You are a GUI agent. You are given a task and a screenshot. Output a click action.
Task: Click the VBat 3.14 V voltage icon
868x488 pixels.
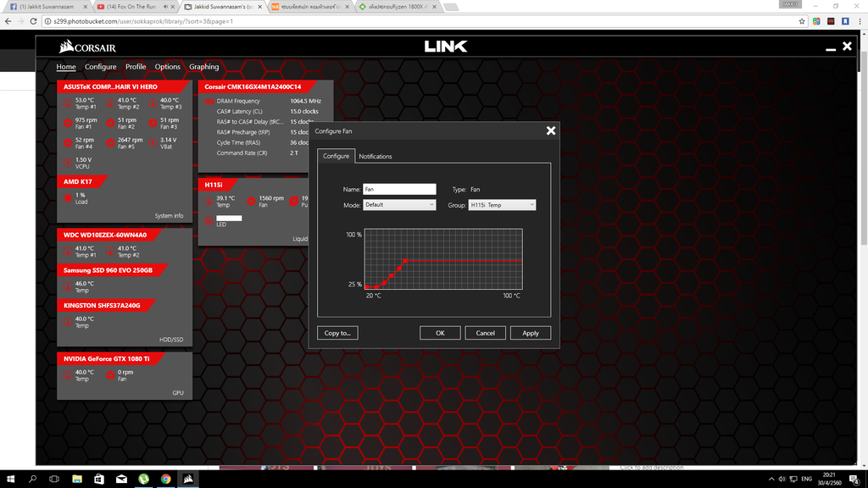click(x=153, y=142)
